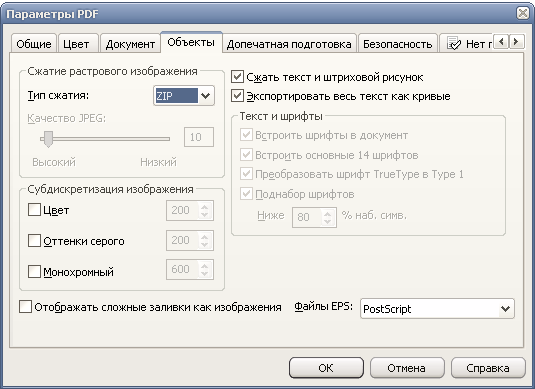Image resolution: width=535 pixels, height=389 pixels.
Task: Close the Параметры PDF dialog
Action: click(523, 13)
